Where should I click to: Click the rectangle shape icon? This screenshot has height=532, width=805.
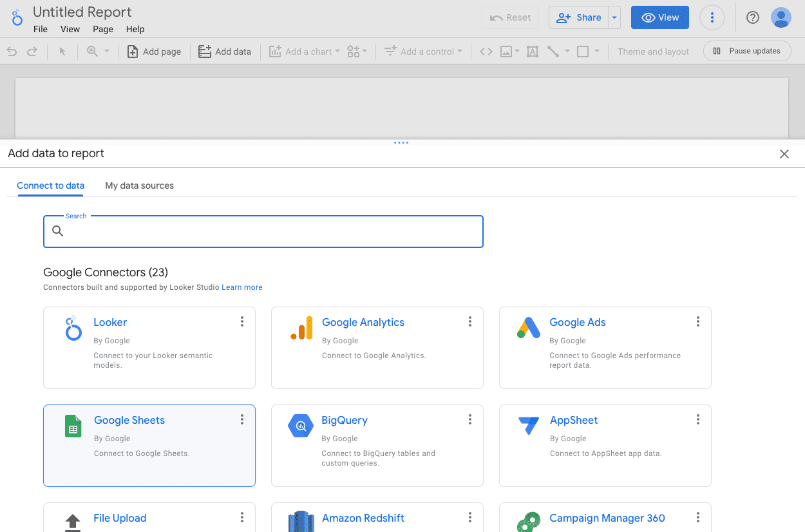583,52
